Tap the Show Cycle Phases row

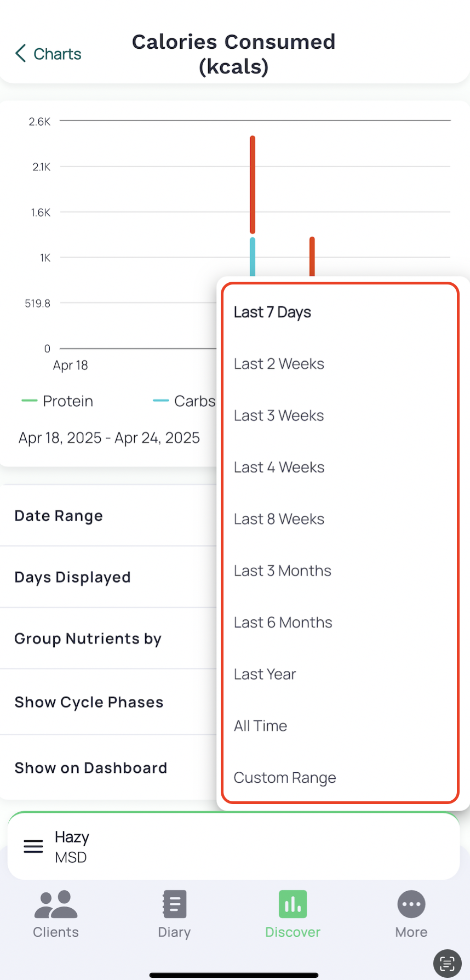point(108,702)
